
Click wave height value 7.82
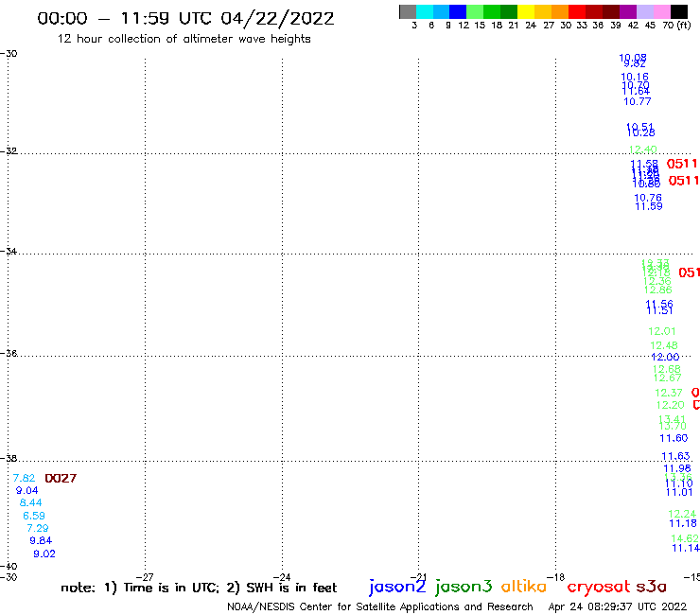click(x=24, y=478)
